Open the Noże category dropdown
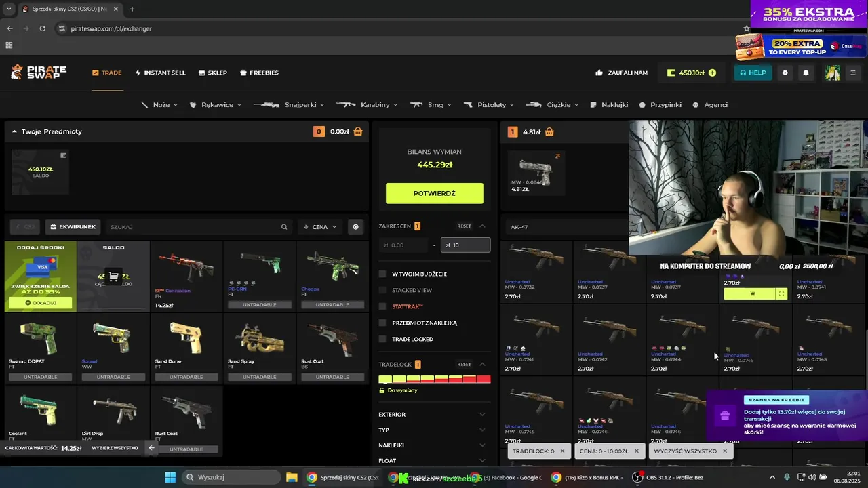 point(159,105)
